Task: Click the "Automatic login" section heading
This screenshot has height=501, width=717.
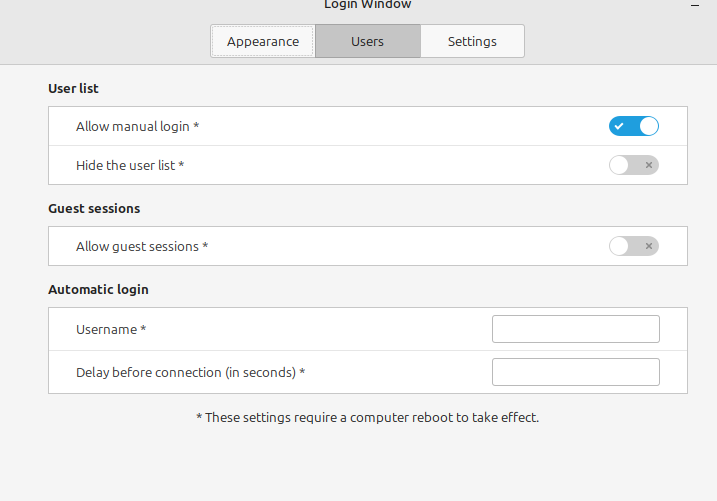Action: tap(98, 290)
